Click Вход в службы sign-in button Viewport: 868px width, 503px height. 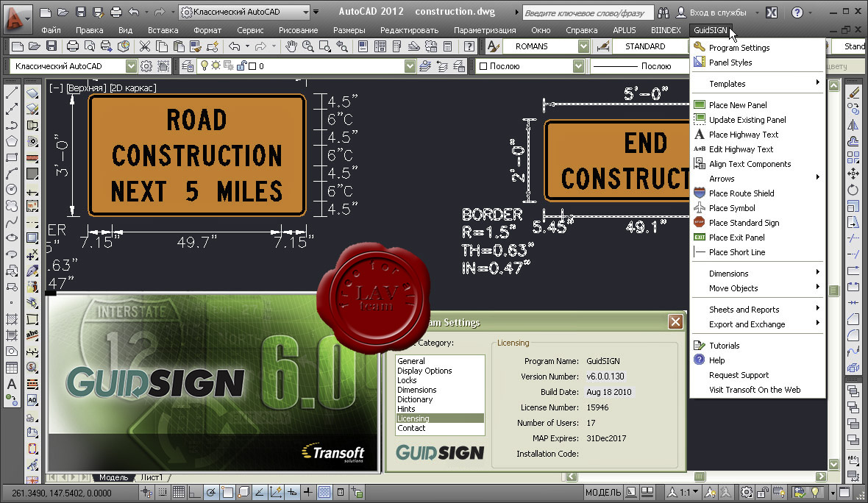(711, 13)
